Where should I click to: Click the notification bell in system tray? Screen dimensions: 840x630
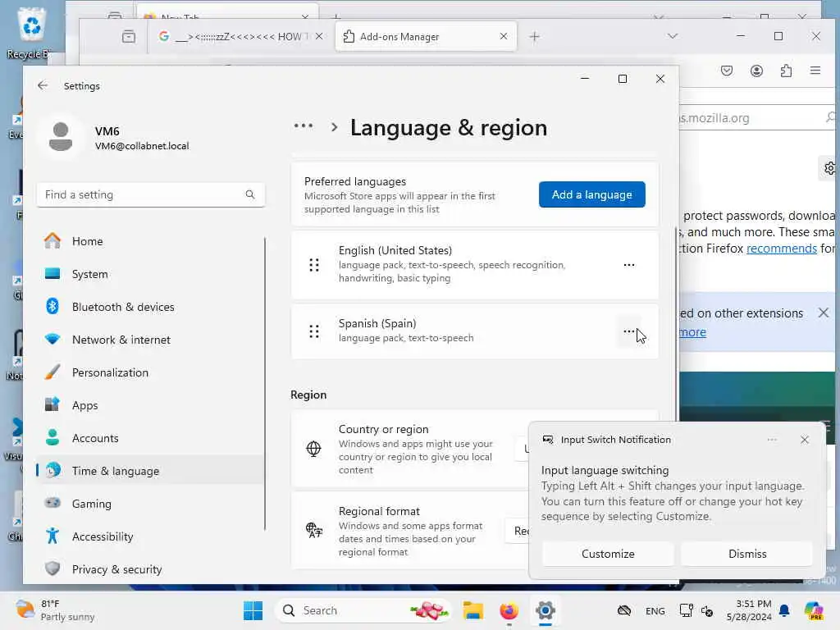784,610
